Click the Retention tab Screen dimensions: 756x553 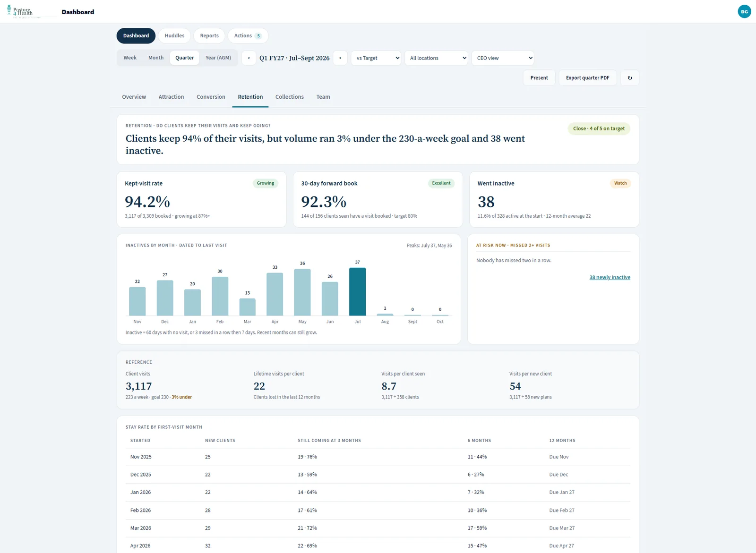point(250,97)
